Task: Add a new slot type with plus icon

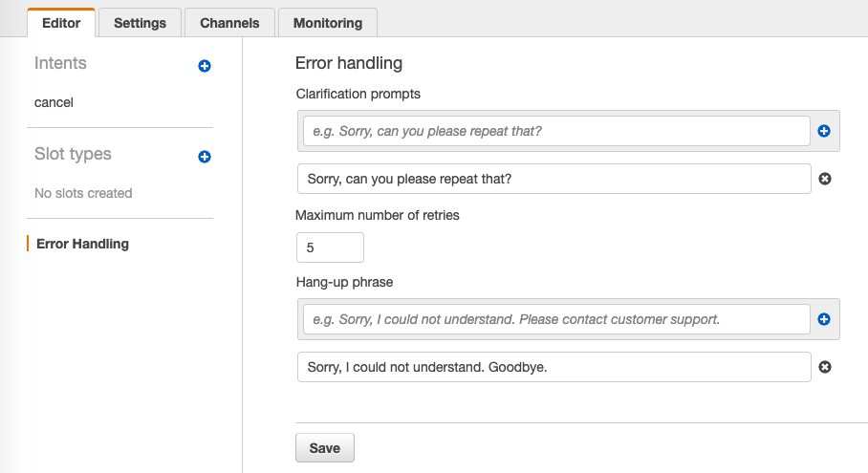Action: tap(205, 157)
